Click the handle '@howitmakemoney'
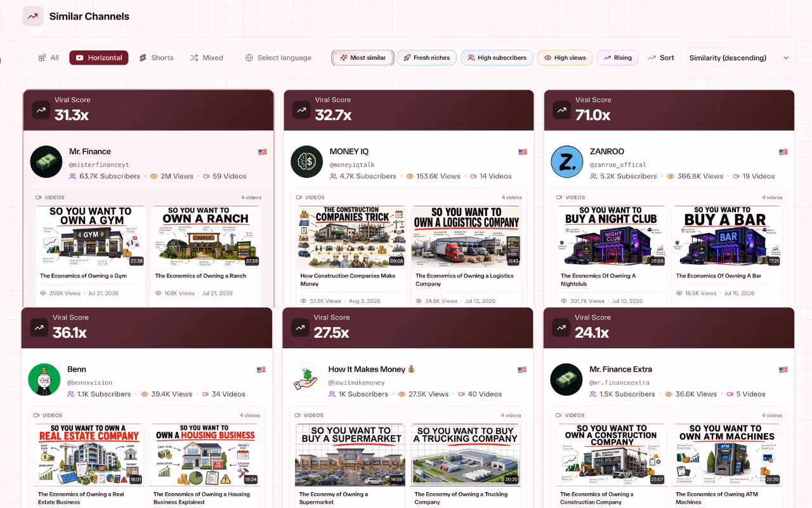Screen dimensions: 812x508 tap(357, 383)
